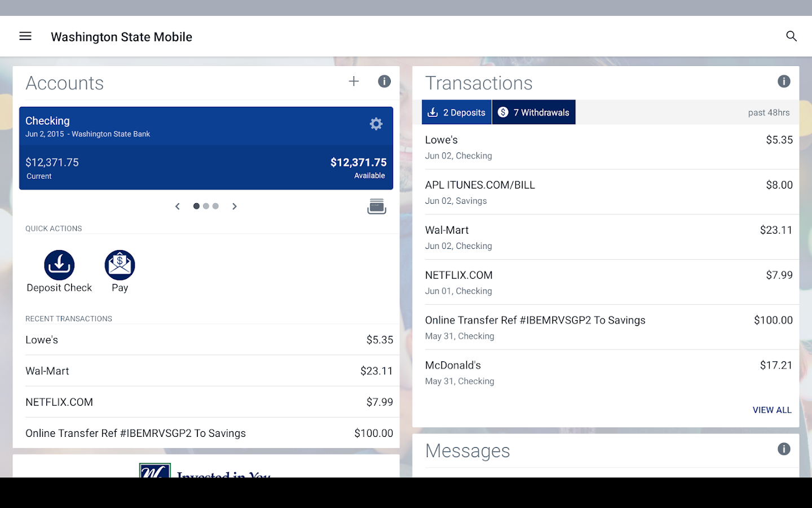Click the Washington State Mobile title
Image resolution: width=812 pixels, height=508 pixels.
121,37
